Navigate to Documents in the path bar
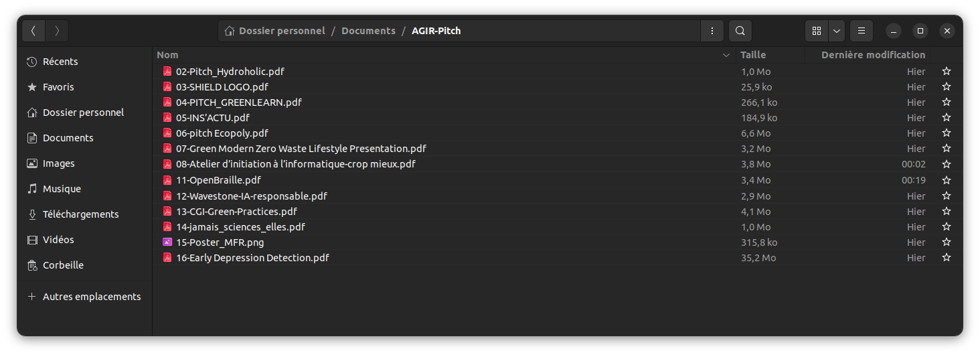The height and width of the screenshot is (355, 980). 368,31
